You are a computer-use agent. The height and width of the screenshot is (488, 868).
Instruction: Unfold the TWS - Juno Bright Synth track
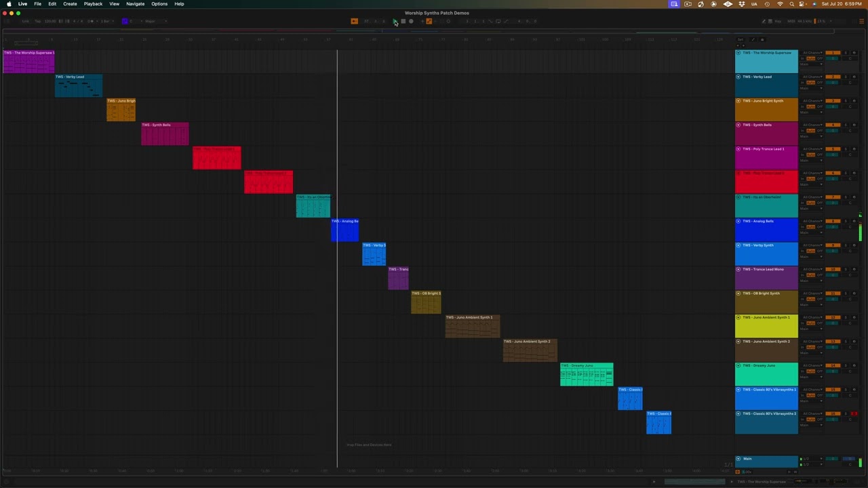738,101
